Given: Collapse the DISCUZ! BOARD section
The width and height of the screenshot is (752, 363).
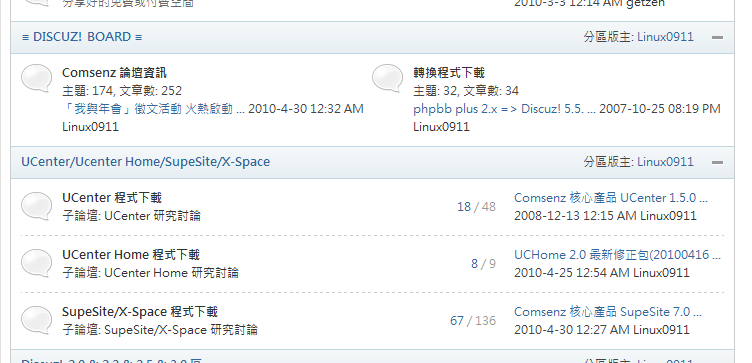Looking at the screenshot, I should click(717, 37).
